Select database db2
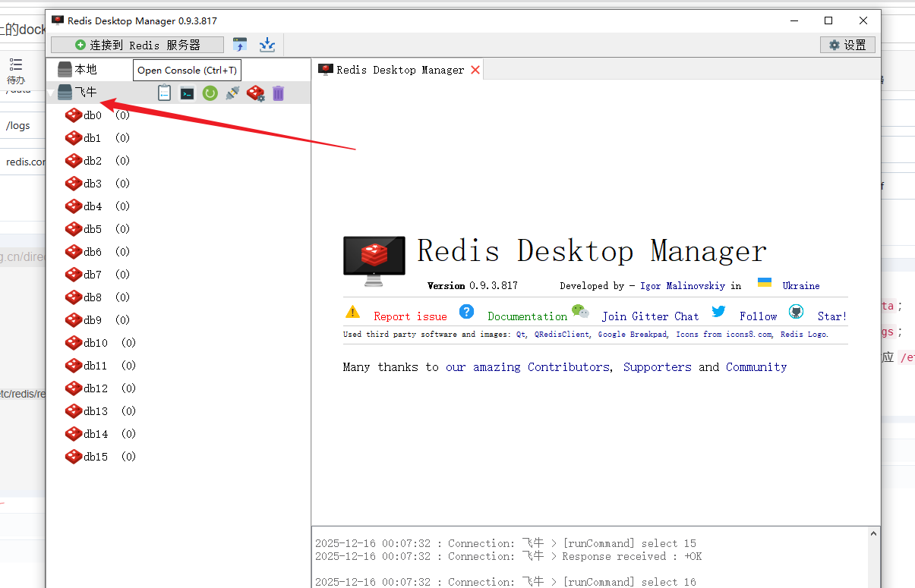This screenshot has height=588, width=915. point(97,161)
